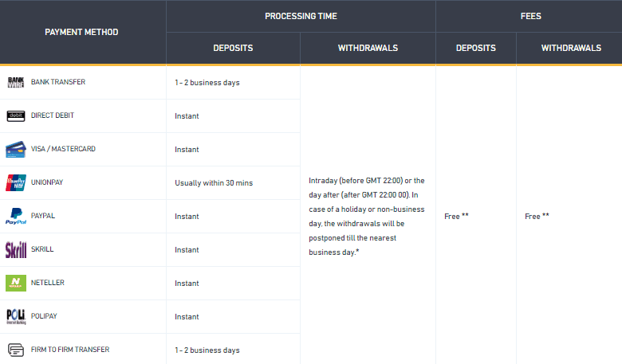Click the PROCESSING TIME header

[x=301, y=16]
